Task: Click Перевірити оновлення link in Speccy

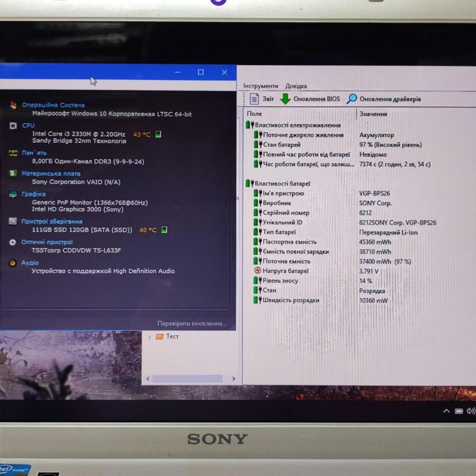Action: click(192, 324)
